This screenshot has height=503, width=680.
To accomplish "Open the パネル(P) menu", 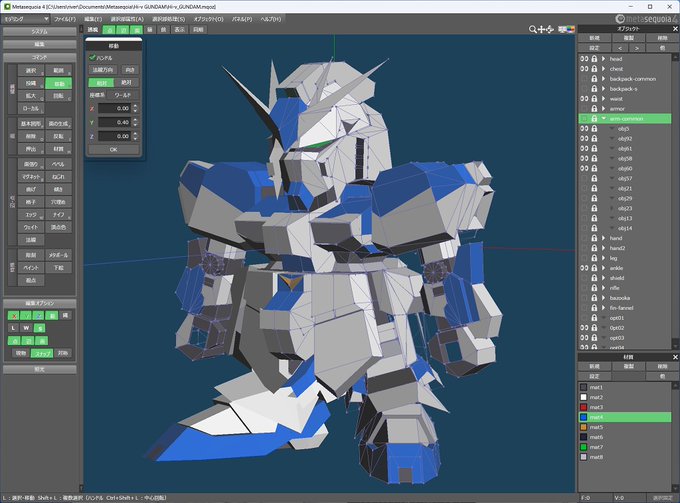I will [242, 19].
